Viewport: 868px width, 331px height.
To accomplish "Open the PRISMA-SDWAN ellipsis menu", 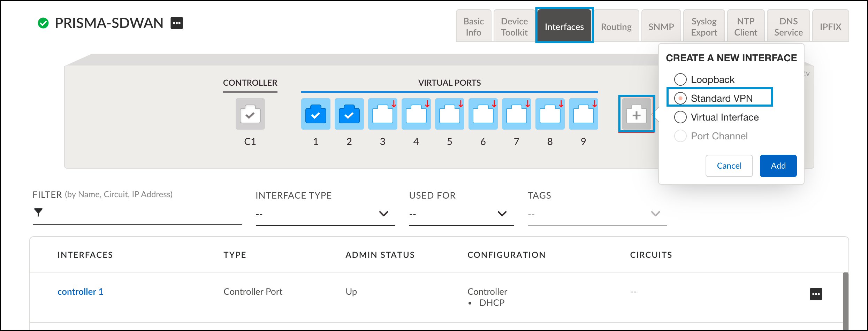I will click(177, 23).
